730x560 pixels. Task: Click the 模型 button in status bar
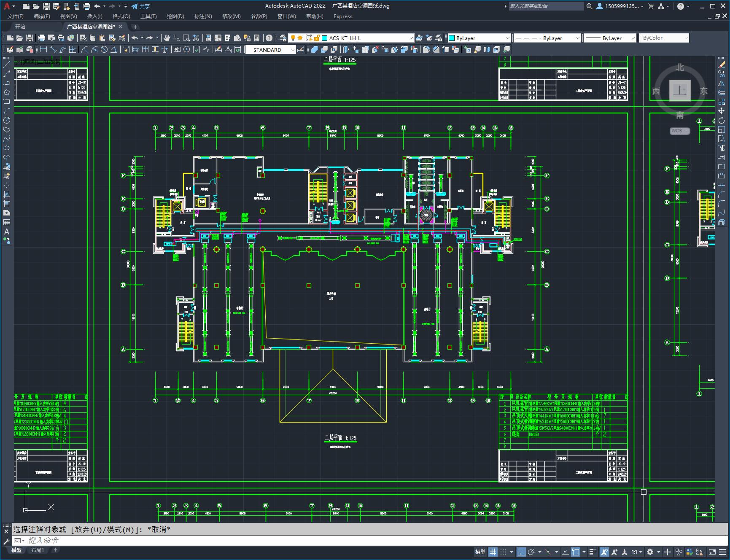(480, 552)
